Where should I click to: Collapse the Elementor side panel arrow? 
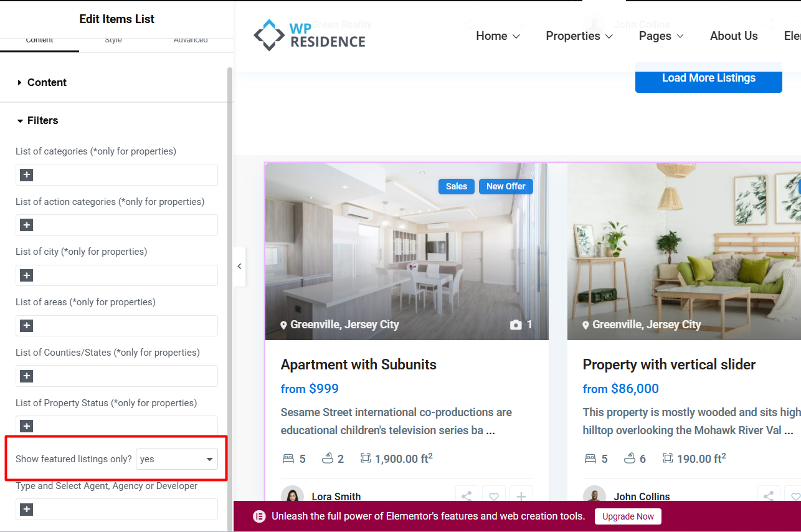pos(239,267)
